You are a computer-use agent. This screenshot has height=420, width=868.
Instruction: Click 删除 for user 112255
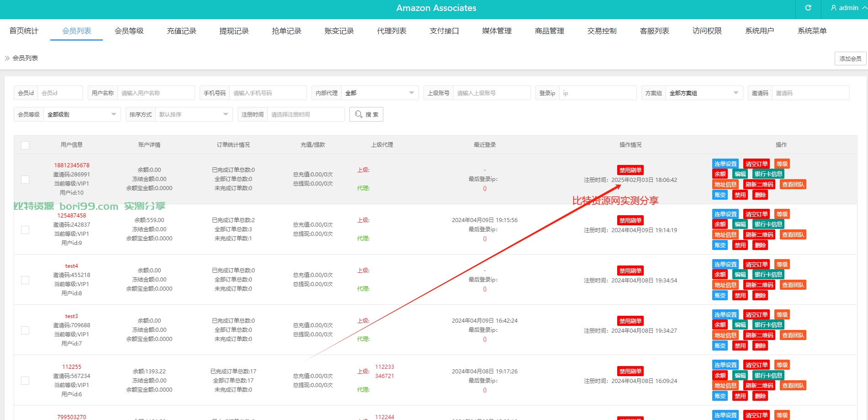pyautogui.click(x=760, y=396)
